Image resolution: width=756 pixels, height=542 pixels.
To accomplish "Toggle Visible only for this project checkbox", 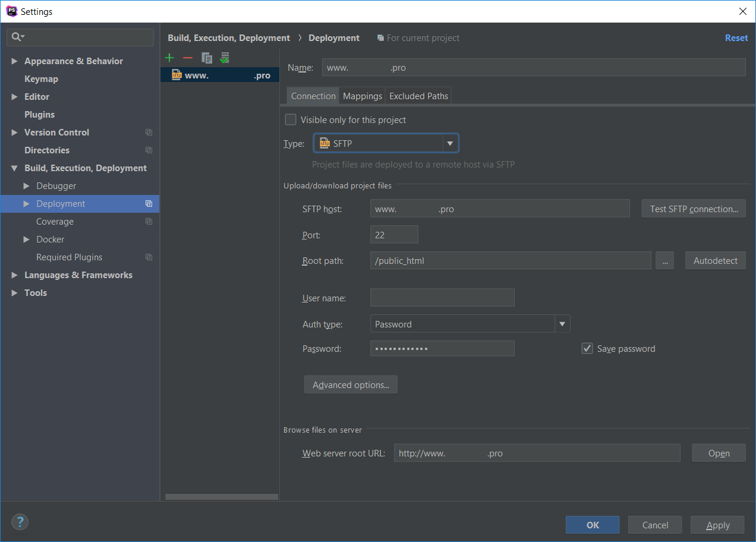I will tap(291, 119).
